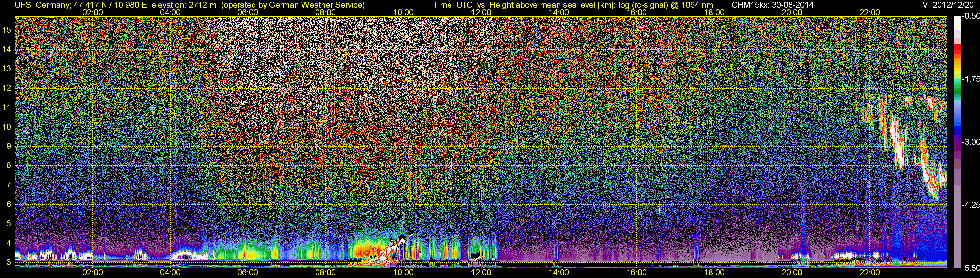This screenshot has height=278, width=980.
Task: Click the "12:00" label on the bottom time axis
Action: click(x=481, y=273)
